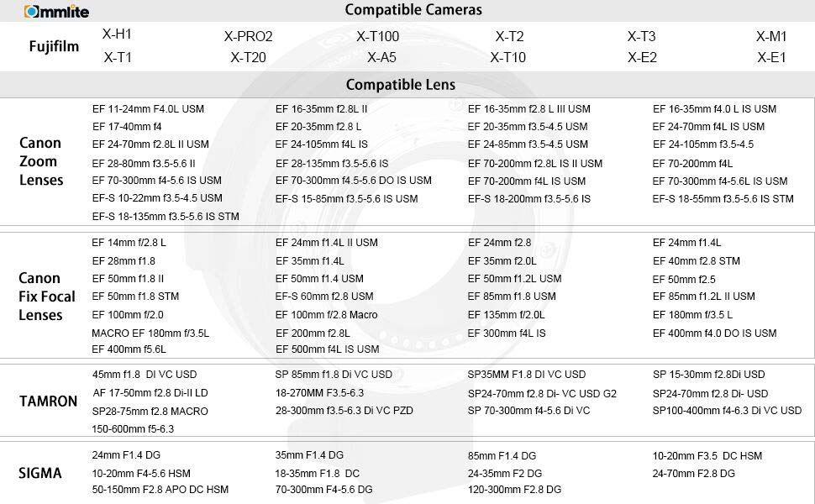815x504 pixels.
Task: Click Sigma 120-300mm F2.8 DG entry
Action: click(x=514, y=490)
